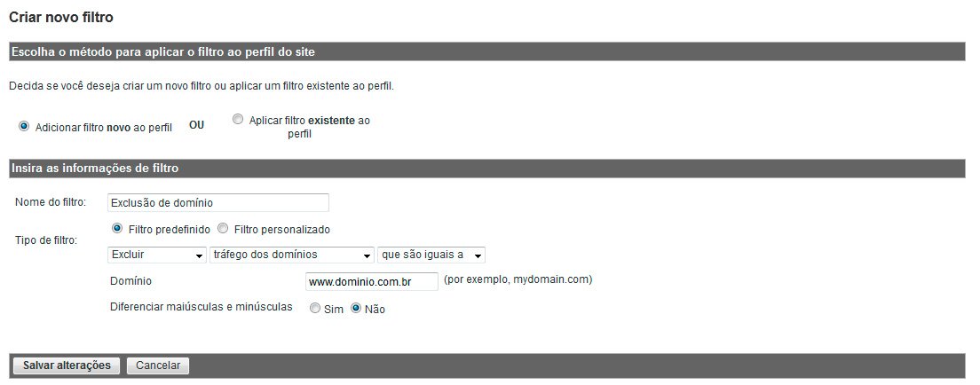Select the 'Filtro predefinido' radio button
This screenshot has height=385, width=980.
117,228
